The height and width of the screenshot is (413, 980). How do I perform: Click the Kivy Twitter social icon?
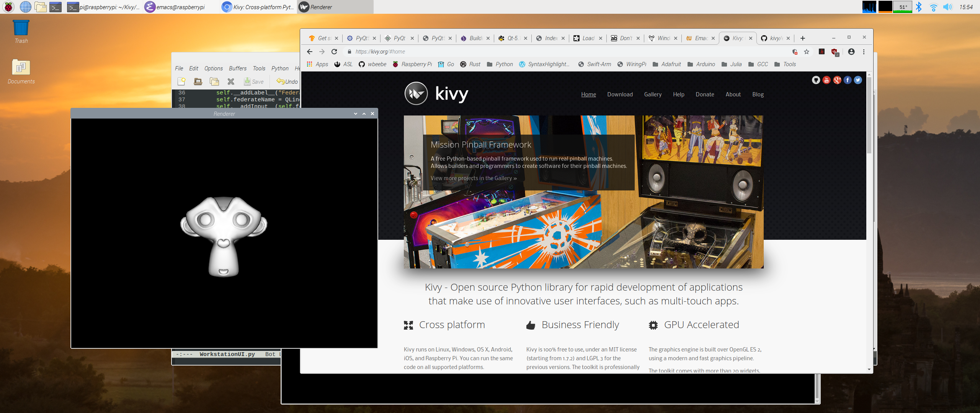(858, 80)
